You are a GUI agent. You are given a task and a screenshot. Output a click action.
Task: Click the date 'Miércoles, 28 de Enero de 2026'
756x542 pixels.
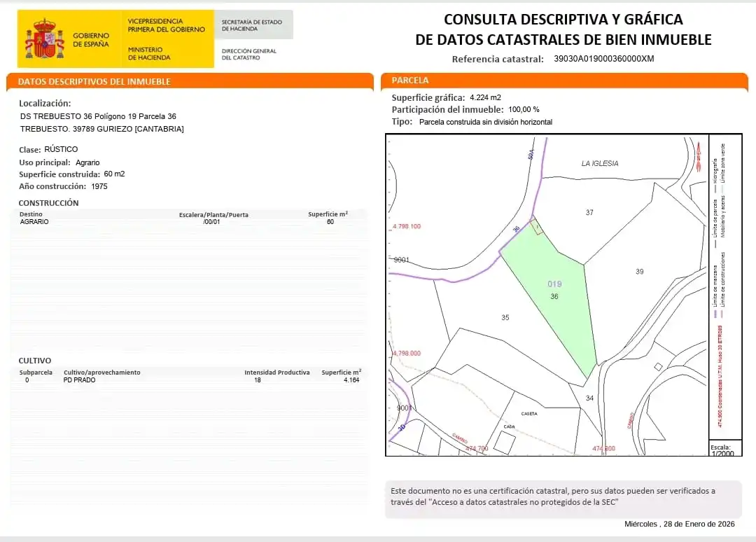pyautogui.click(x=679, y=524)
